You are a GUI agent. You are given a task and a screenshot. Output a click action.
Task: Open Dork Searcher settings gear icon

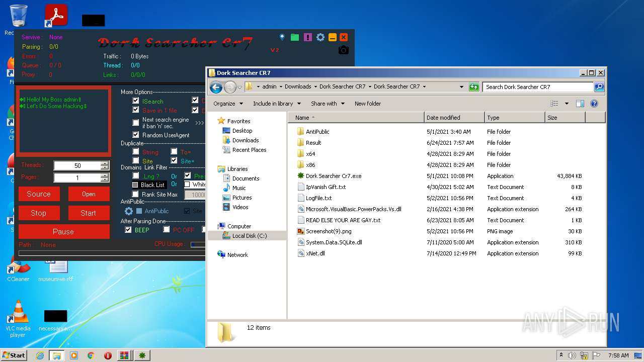click(x=320, y=37)
